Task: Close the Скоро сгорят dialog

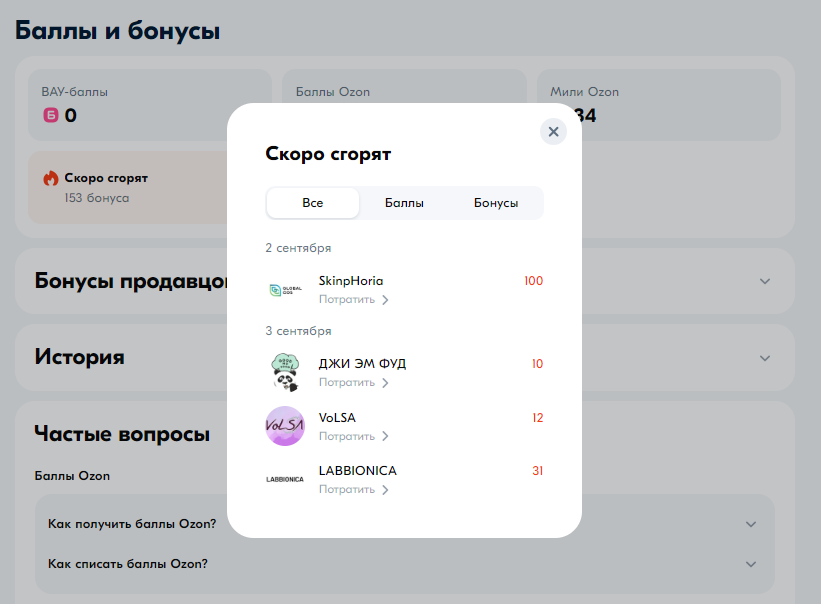Action: click(553, 131)
